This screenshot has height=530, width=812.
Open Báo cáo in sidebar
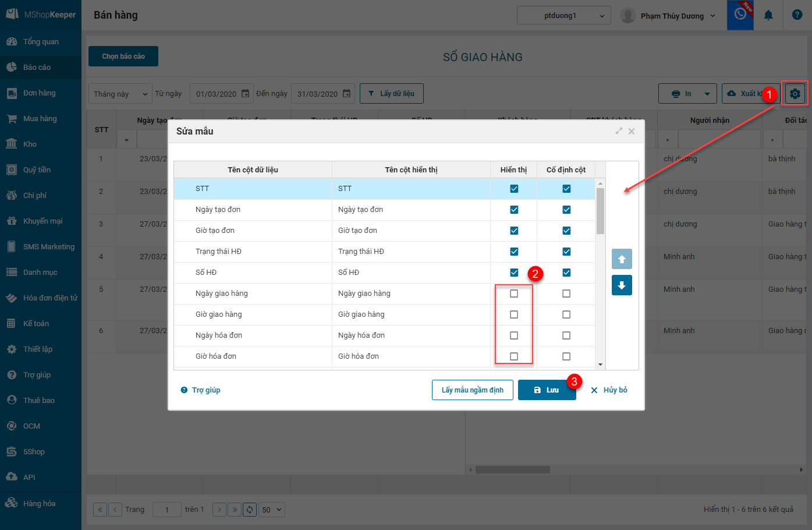click(41, 68)
